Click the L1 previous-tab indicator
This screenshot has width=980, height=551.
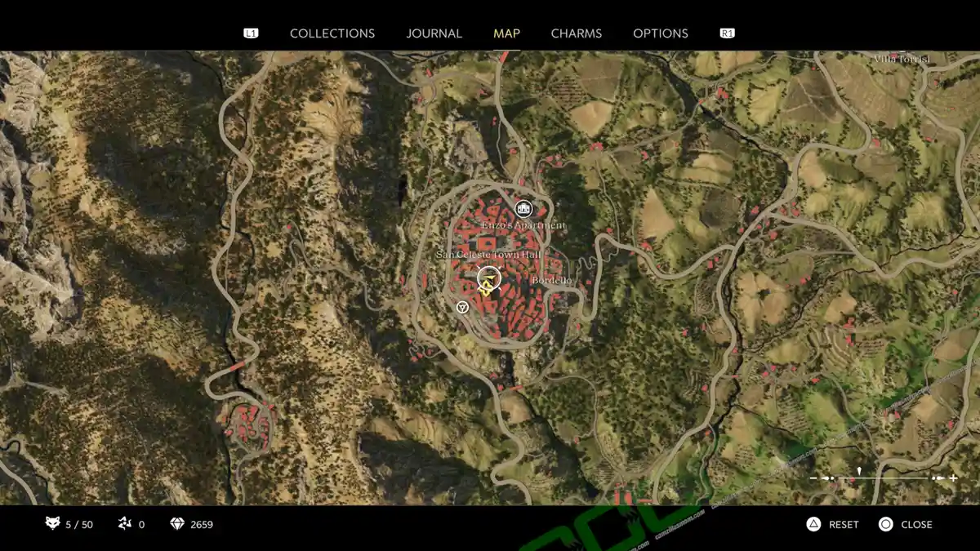251,33
